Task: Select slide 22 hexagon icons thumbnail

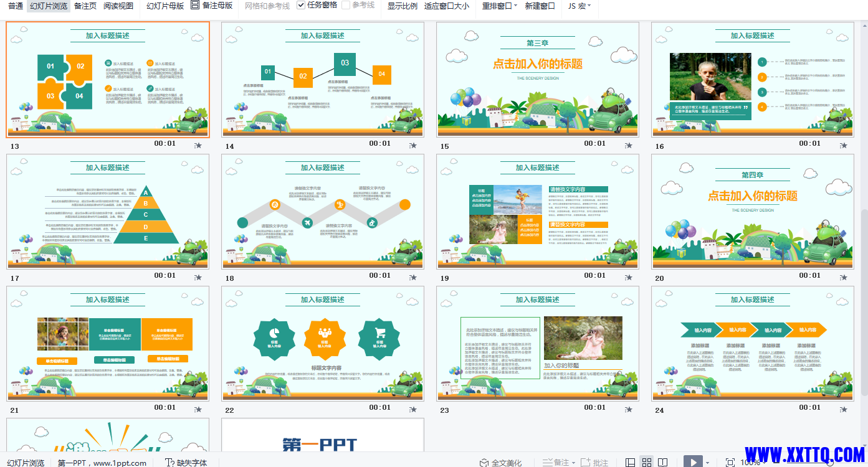Action: pyautogui.click(x=323, y=343)
